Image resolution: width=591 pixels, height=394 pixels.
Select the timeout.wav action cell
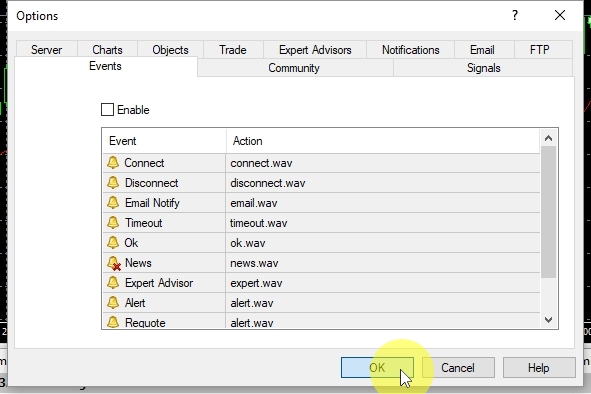tap(383, 223)
